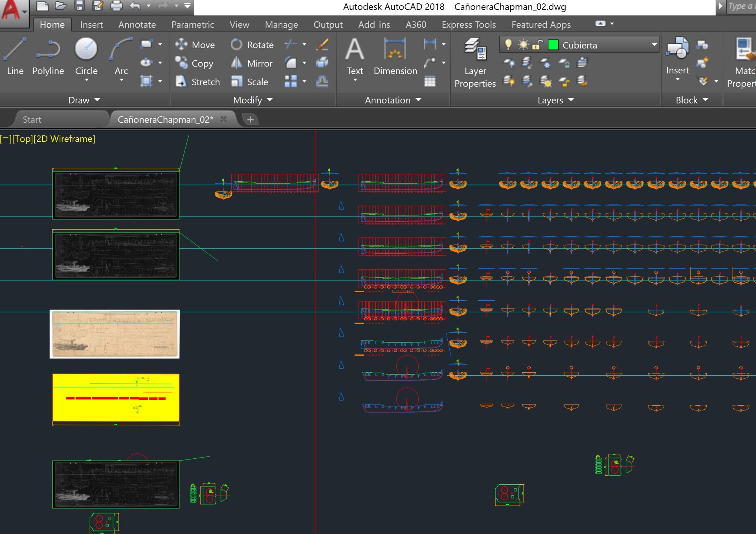Switch to the Parametric ribbon tab
756x534 pixels.
coord(192,24)
